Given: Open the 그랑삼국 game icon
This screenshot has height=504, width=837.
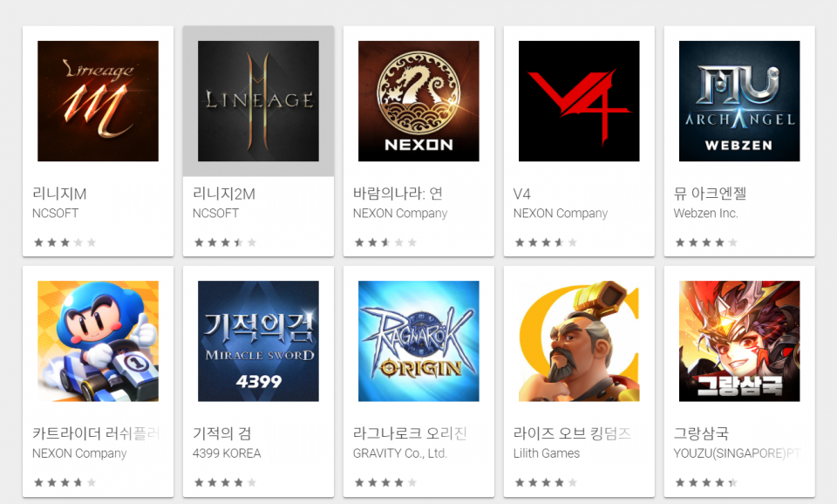Looking at the screenshot, I should 739,341.
